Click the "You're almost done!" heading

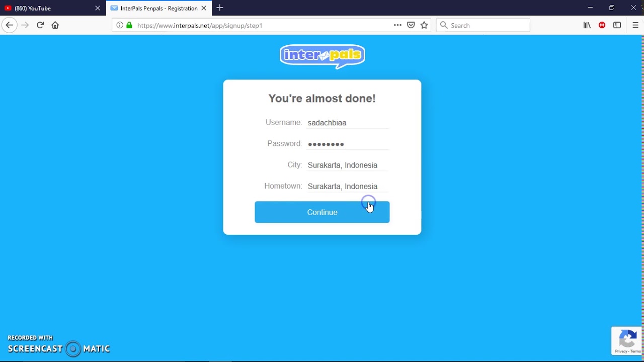click(x=322, y=99)
